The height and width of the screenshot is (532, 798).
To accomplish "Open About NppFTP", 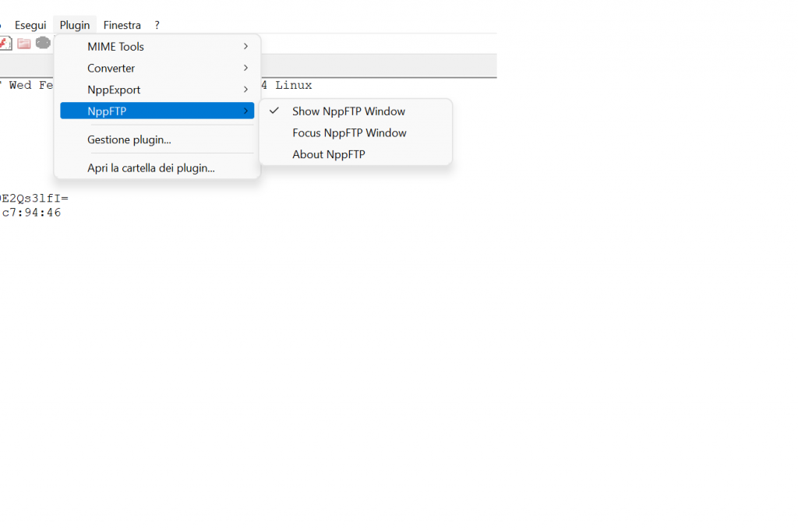I will click(x=355, y=154).
